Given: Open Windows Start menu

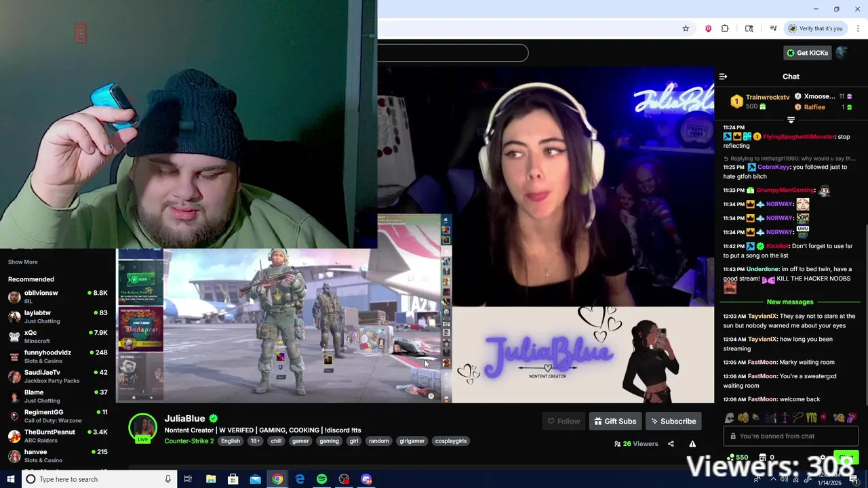Looking at the screenshot, I should point(10,479).
